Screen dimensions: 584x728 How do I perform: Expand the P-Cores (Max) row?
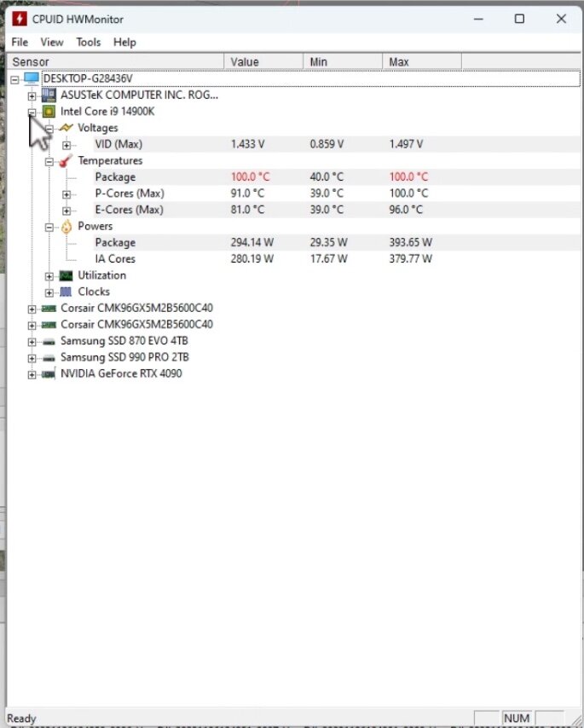[x=66, y=194]
